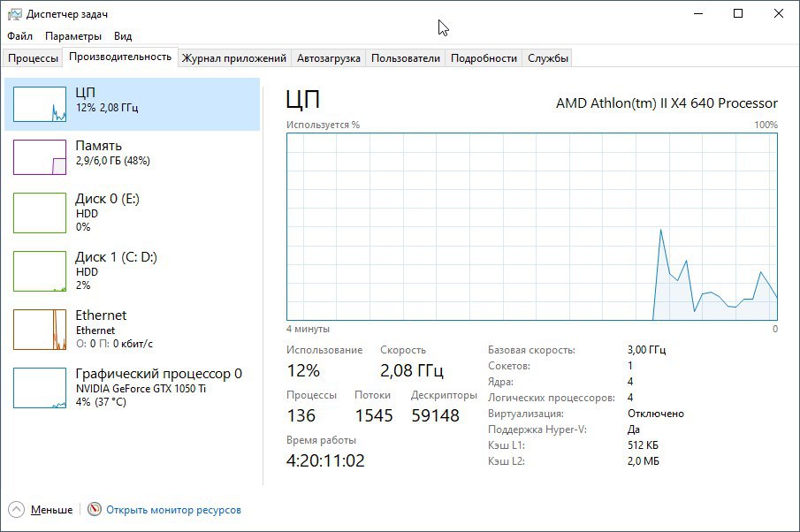Select the Производительность tab
The image size is (800, 532).
120,57
